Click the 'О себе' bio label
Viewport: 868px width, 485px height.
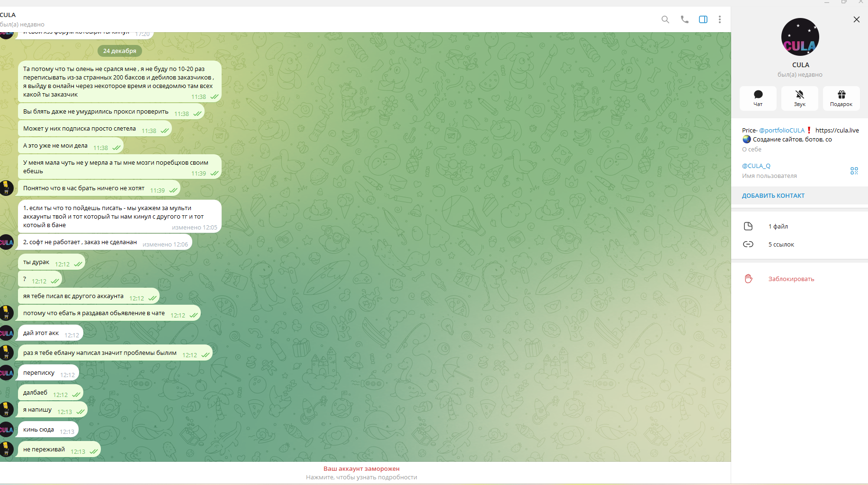coord(752,149)
